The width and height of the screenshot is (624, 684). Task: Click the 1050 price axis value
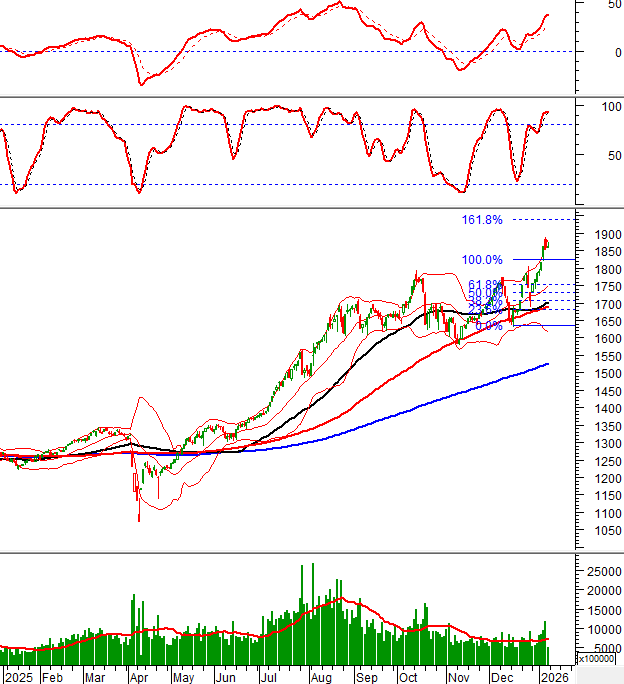click(600, 531)
